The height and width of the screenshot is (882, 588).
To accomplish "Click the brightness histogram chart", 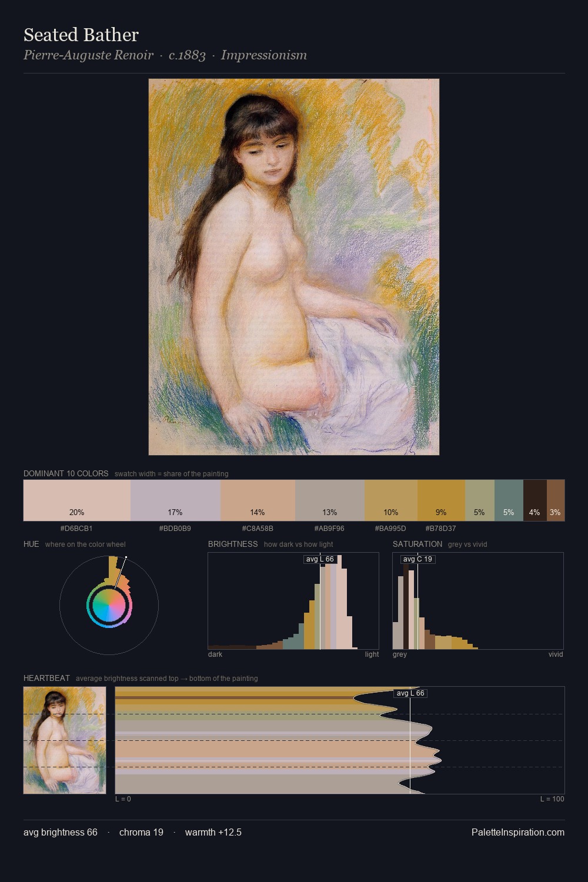I will coord(293,601).
